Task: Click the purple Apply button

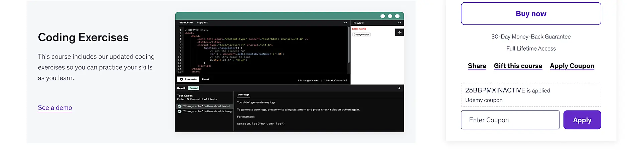Action: pos(582,120)
